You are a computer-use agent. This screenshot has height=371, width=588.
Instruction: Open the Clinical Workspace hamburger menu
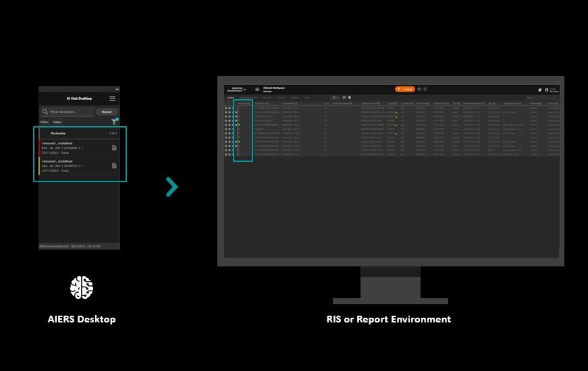tap(257, 89)
